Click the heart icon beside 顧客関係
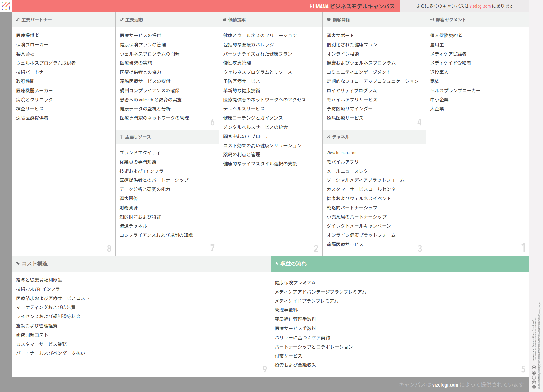543x392 pixels. coord(329,20)
